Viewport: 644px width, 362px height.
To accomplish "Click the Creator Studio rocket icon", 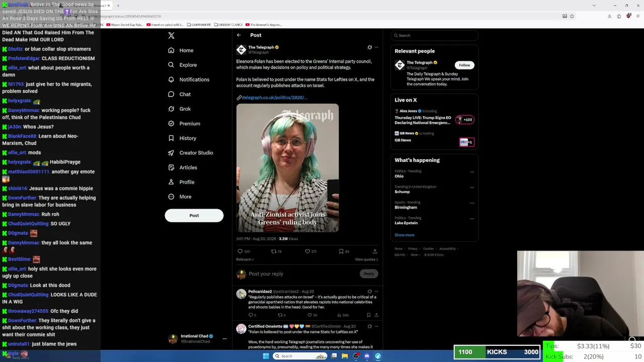I will pyautogui.click(x=171, y=153).
